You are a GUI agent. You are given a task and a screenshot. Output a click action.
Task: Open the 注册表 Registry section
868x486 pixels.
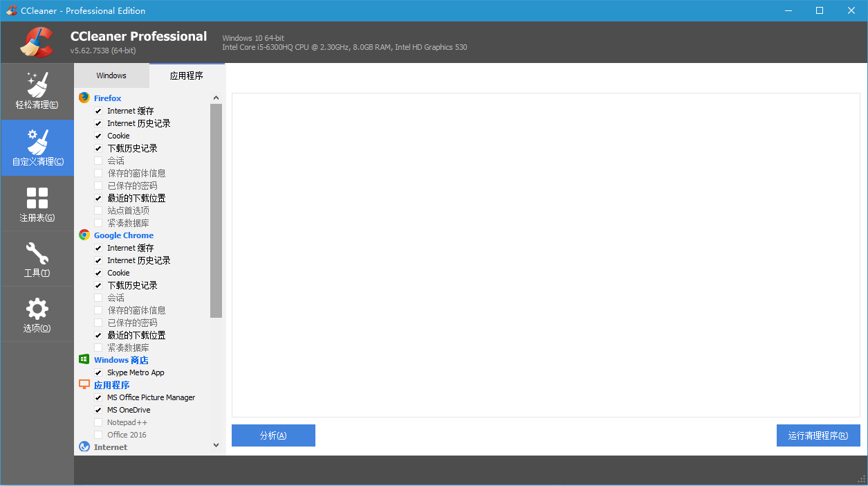(x=37, y=204)
